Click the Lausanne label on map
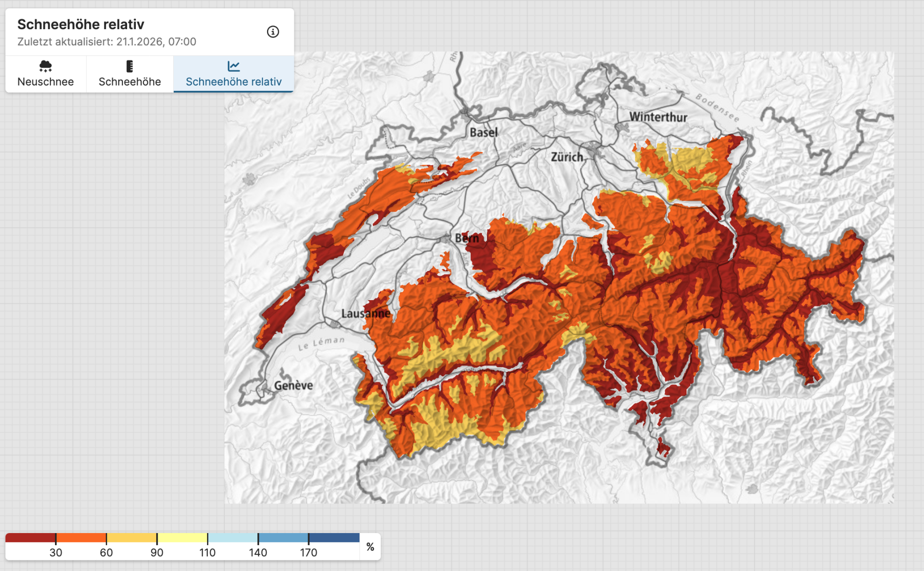 click(x=365, y=313)
